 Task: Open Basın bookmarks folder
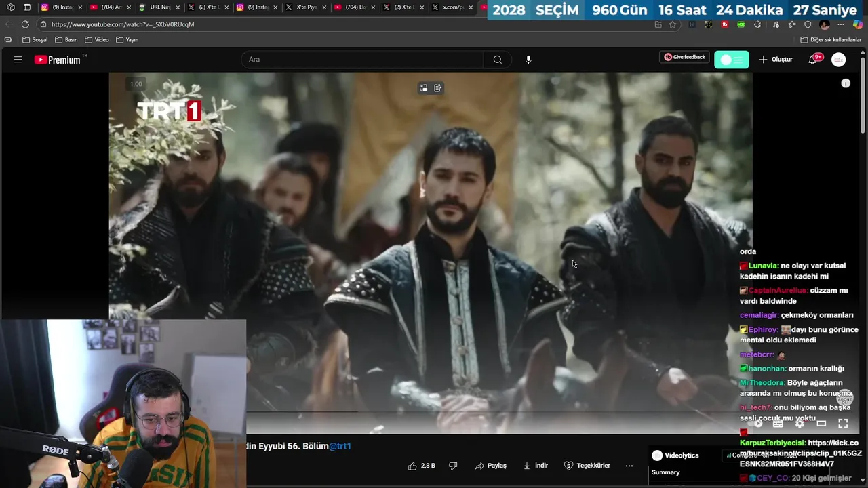[66, 40]
